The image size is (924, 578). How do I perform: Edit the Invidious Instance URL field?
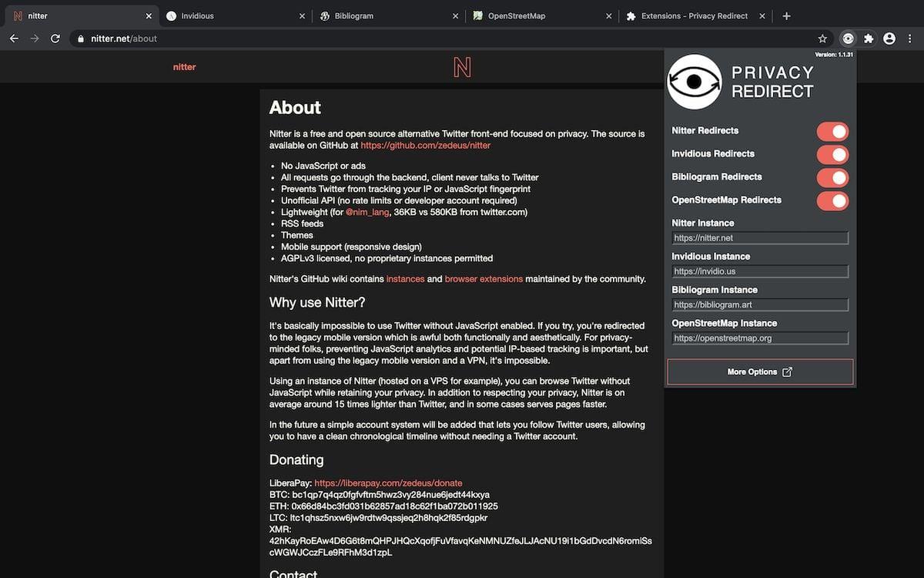coord(760,271)
